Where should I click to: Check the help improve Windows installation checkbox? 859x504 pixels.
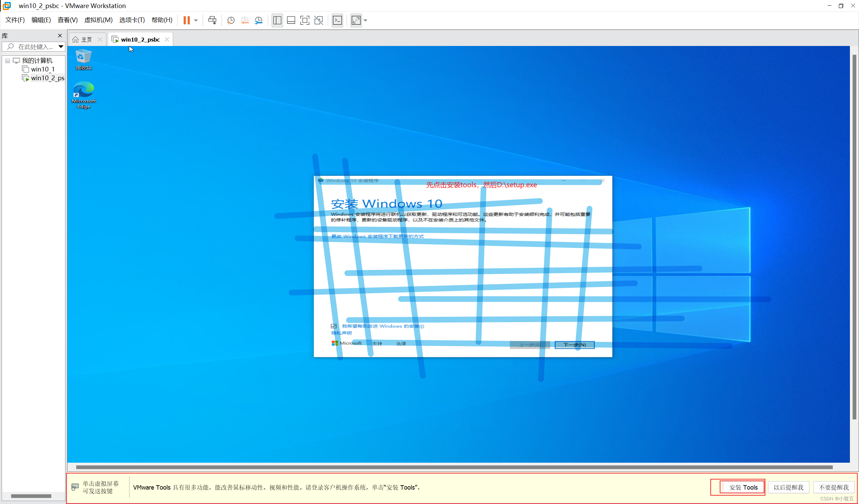tap(334, 326)
